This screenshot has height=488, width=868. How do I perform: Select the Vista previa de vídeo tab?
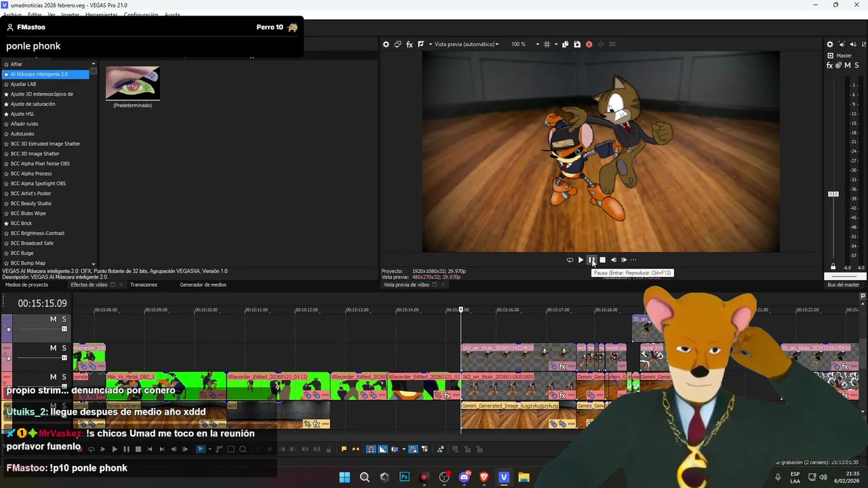(x=406, y=285)
